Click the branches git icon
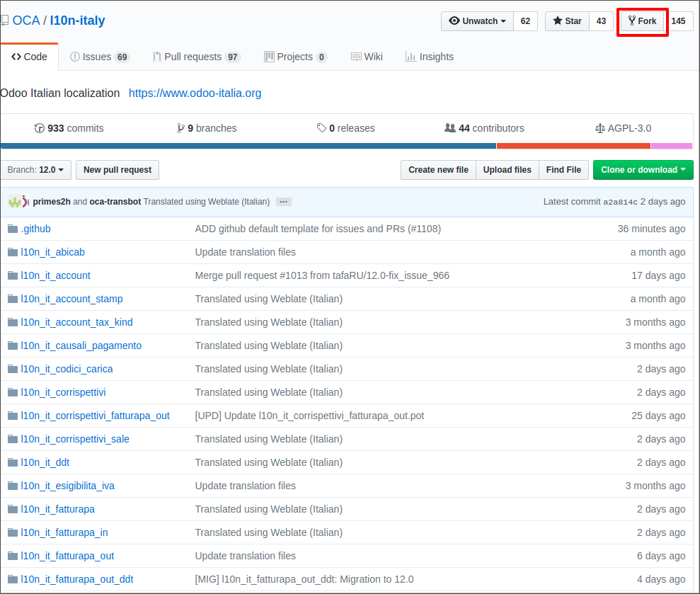Image resolution: width=700 pixels, height=594 pixels. click(x=181, y=128)
